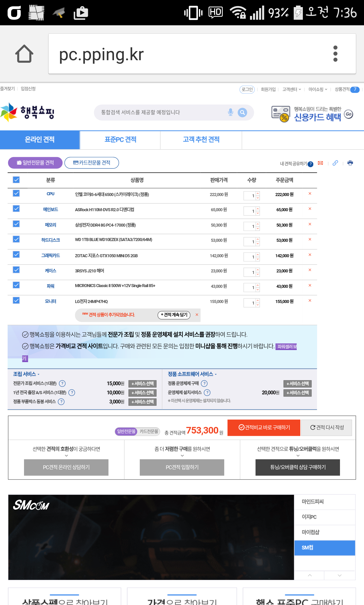Click the 견적 다시 작성 reset button

[x=327, y=427]
